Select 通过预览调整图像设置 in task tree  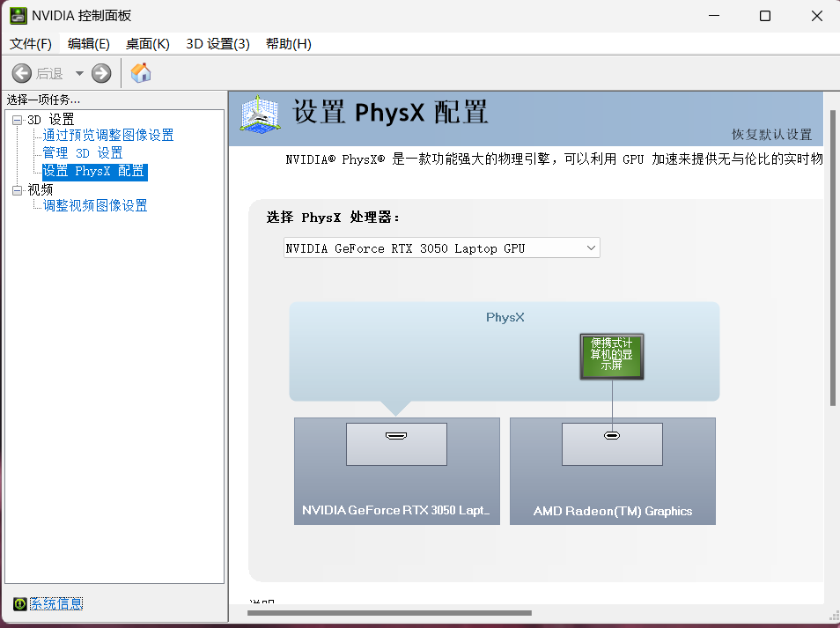coord(108,135)
